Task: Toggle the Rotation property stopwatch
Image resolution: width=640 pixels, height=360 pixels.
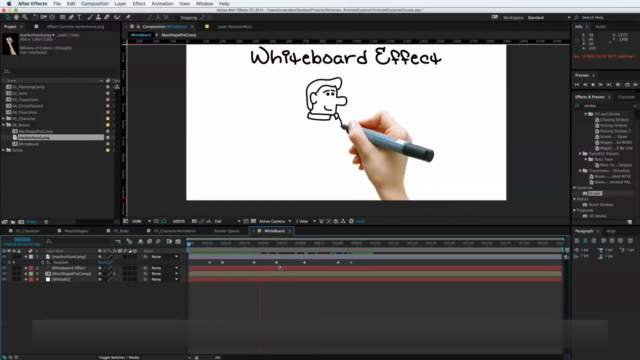Action: pos(42,262)
